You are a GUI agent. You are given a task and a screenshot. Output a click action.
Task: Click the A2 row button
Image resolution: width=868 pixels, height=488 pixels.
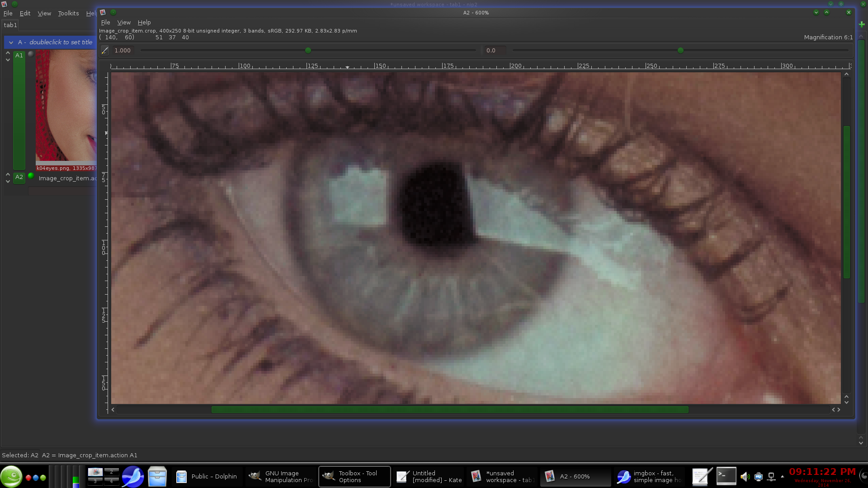19,177
